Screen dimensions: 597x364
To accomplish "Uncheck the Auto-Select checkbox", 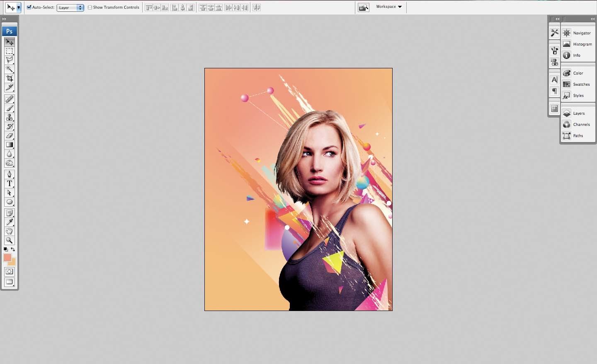I will (29, 7).
